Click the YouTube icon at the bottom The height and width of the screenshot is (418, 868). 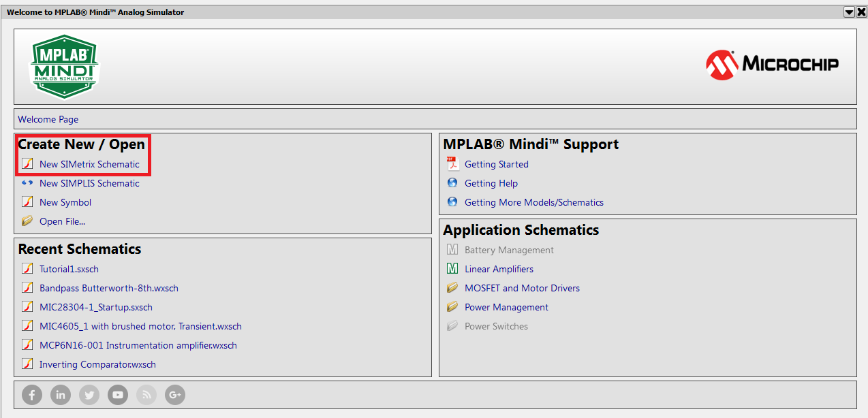pos(117,395)
